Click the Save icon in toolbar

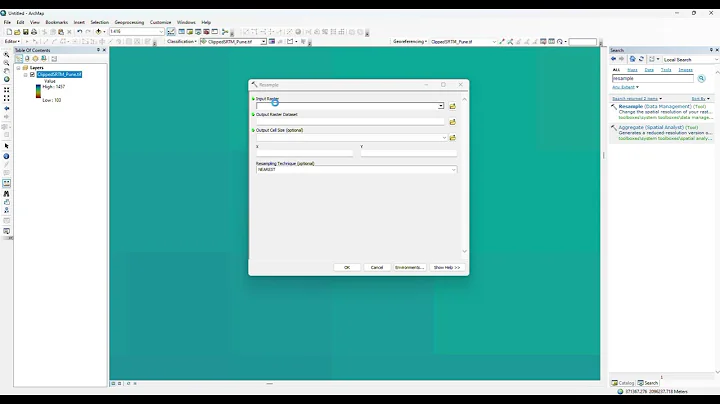tap(26, 32)
